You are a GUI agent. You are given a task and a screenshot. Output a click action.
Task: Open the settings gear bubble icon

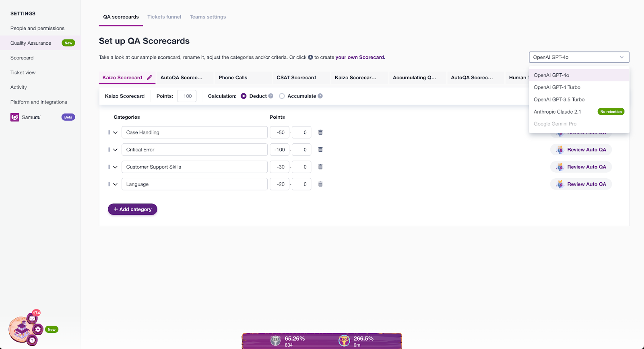(x=38, y=329)
